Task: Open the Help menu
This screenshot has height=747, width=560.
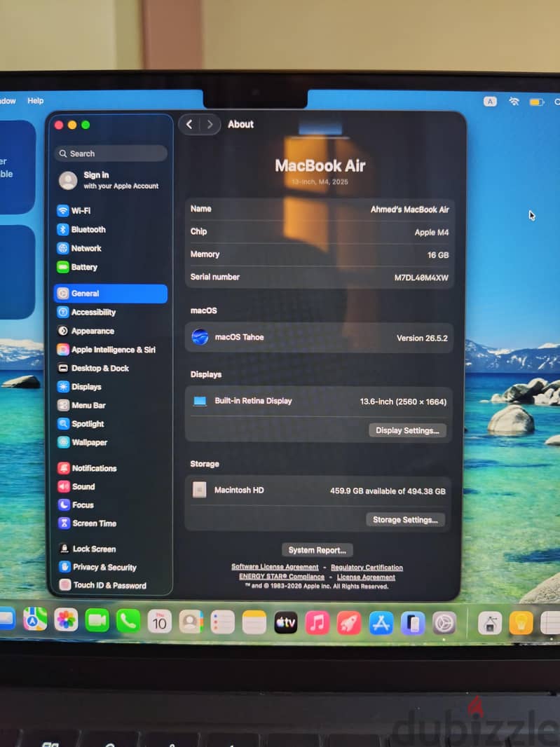Action: coord(35,100)
